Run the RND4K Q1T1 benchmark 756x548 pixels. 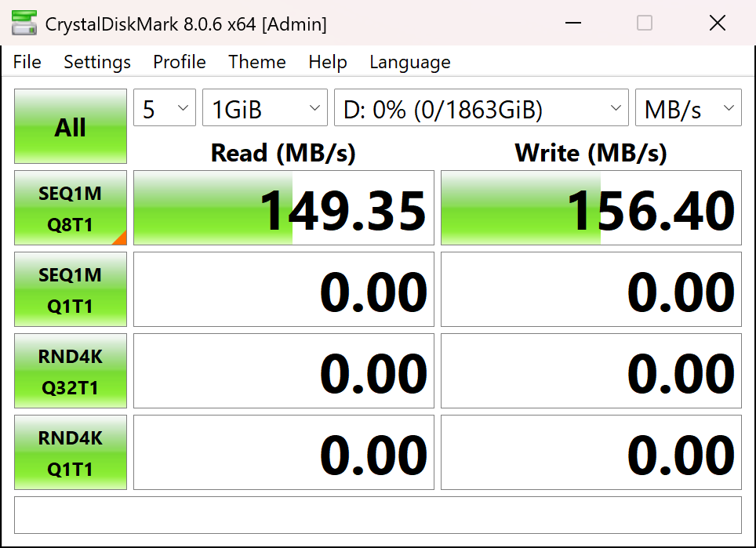pyautogui.click(x=70, y=452)
